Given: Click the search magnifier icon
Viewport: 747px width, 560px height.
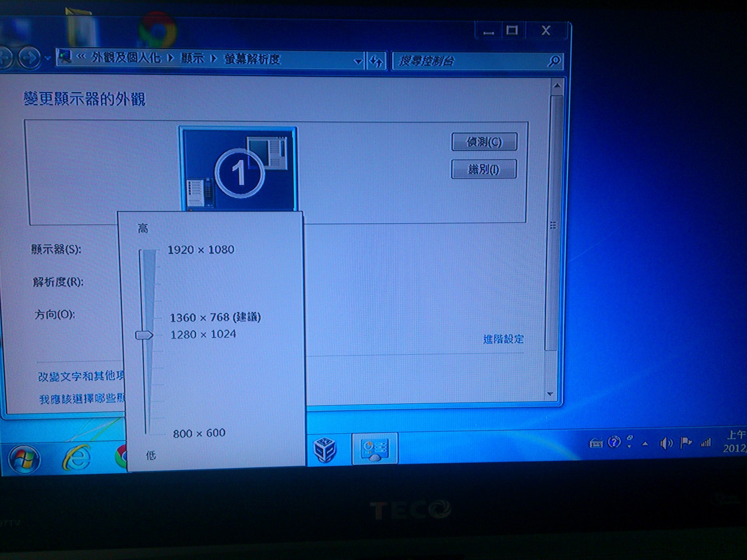Looking at the screenshot, I should (x=554, y=61).
